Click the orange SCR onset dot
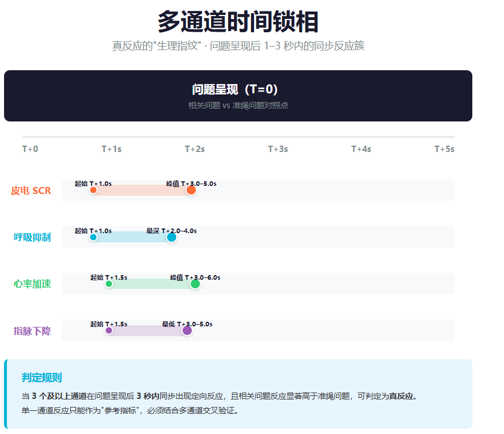The height and width of the screenshot is (434, 504). pyautogui.click(x=93, y=190)
